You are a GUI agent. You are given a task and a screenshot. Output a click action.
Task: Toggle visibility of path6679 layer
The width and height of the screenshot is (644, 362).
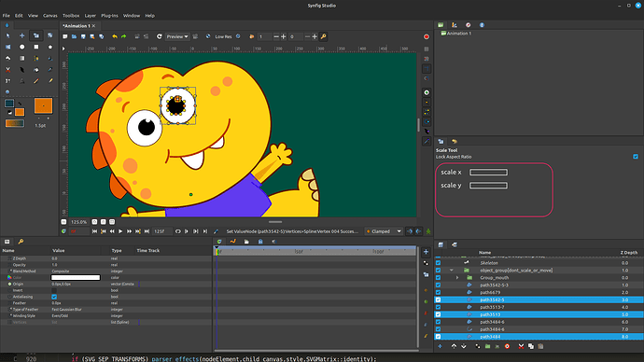439,293
